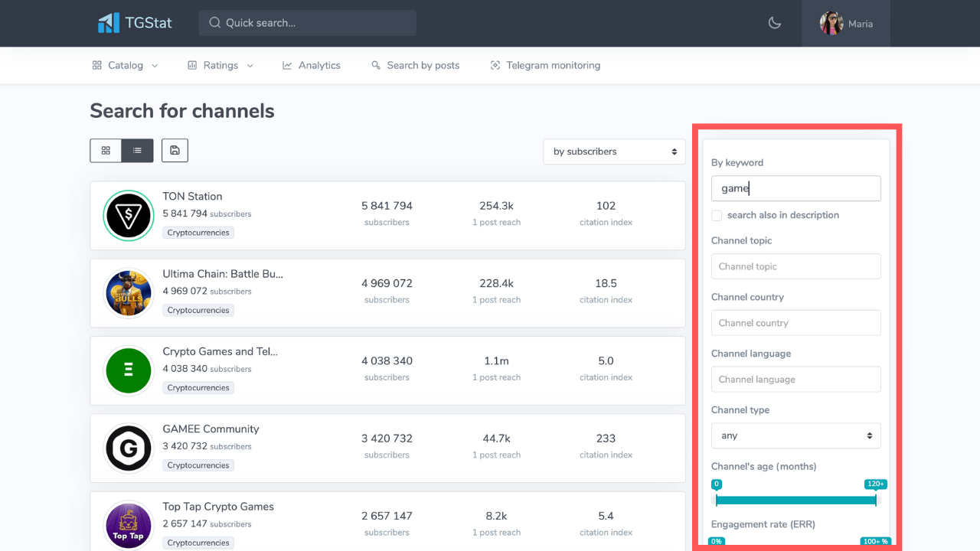The image size is (980, 551).
Task: Open Telegram monitoring link
Action: point(545,66)
